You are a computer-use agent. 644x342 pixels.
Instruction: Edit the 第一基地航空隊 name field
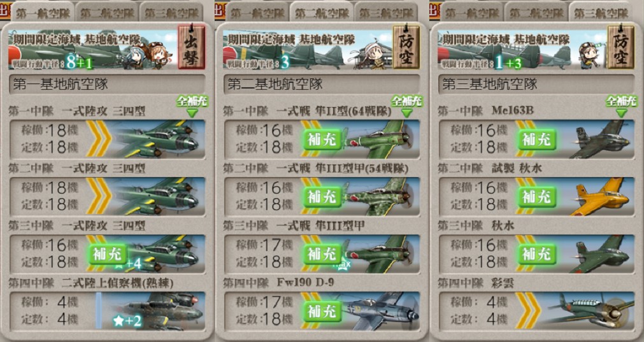tap(107, 84)
